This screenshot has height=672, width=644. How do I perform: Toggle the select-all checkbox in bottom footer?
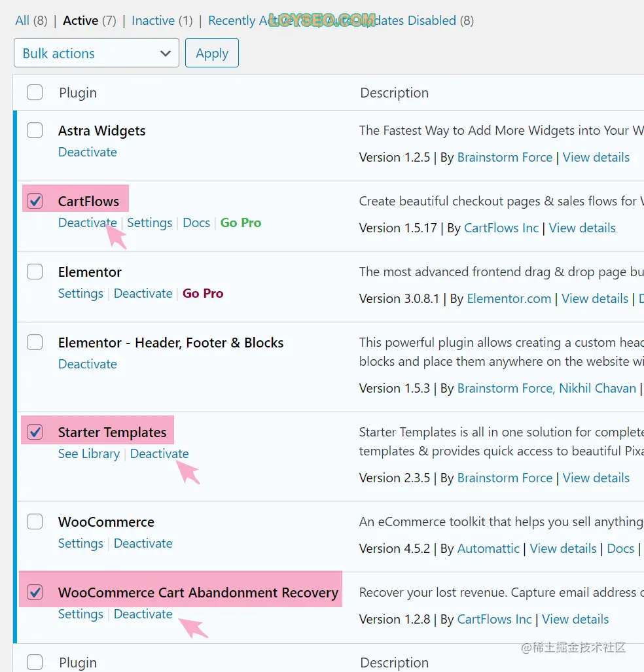(35, 662)
